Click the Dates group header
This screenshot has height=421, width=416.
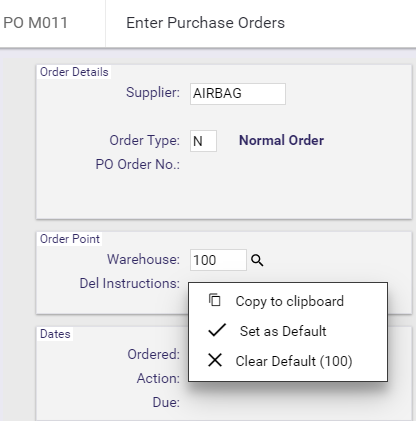pos(55,334)
